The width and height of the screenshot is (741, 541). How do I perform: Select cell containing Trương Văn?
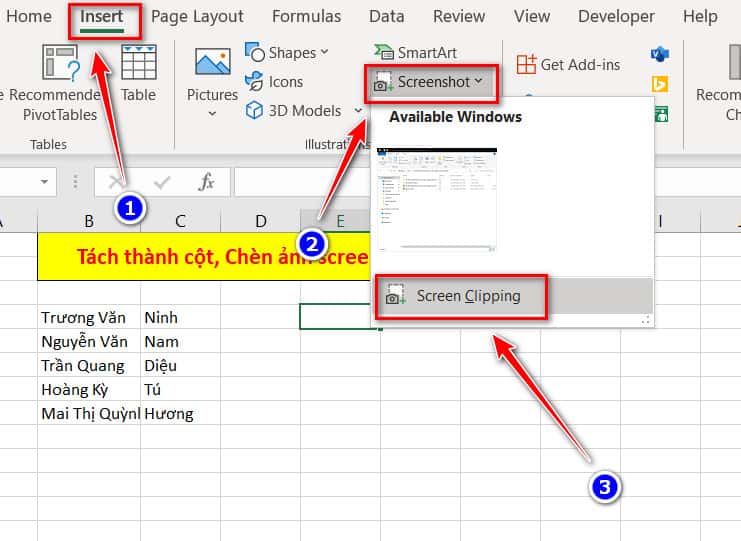(x=89, y=317)
